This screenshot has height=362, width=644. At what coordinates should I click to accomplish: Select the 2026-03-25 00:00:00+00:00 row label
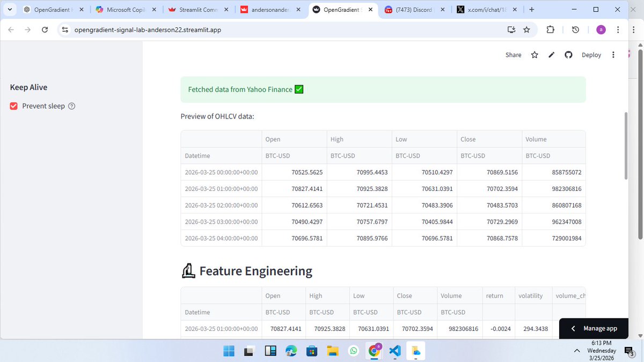pyautogui.click(x=221, y=172)
